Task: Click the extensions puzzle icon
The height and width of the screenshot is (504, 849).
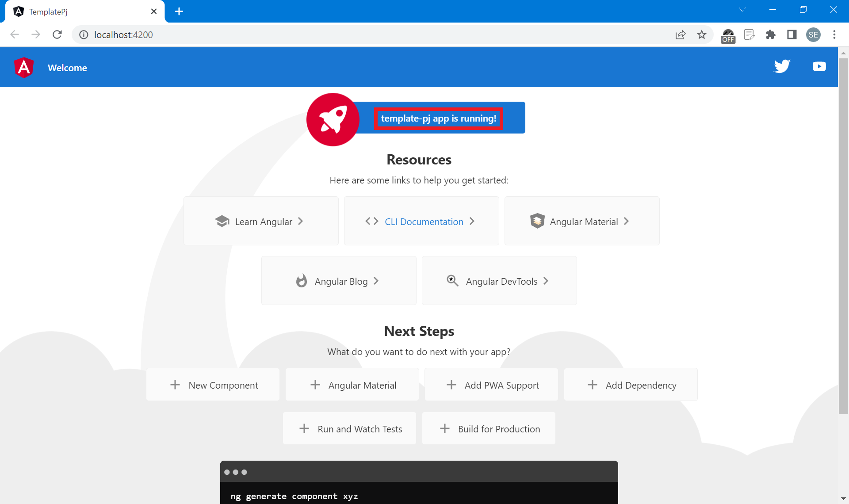Action: tap(771, 34)
